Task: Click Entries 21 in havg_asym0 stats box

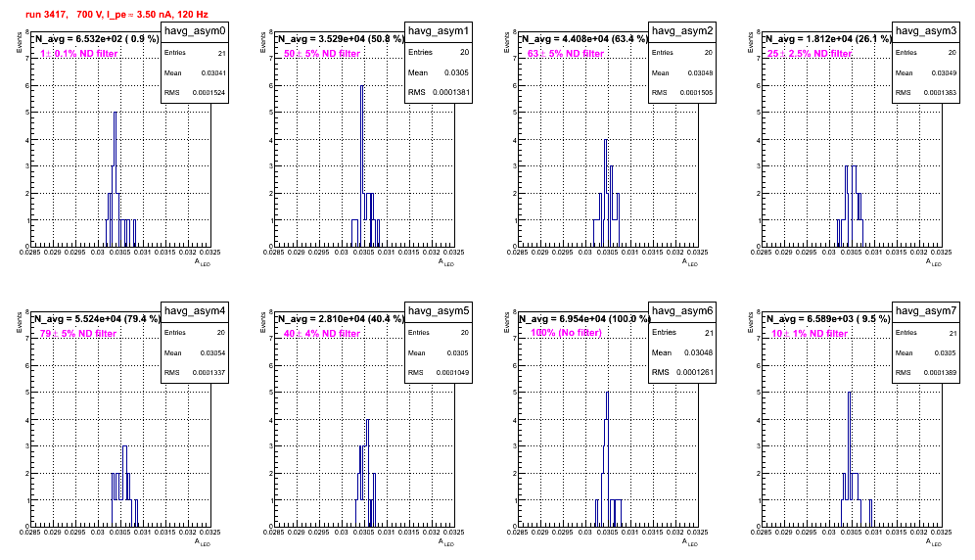Action: pos(195,53)
